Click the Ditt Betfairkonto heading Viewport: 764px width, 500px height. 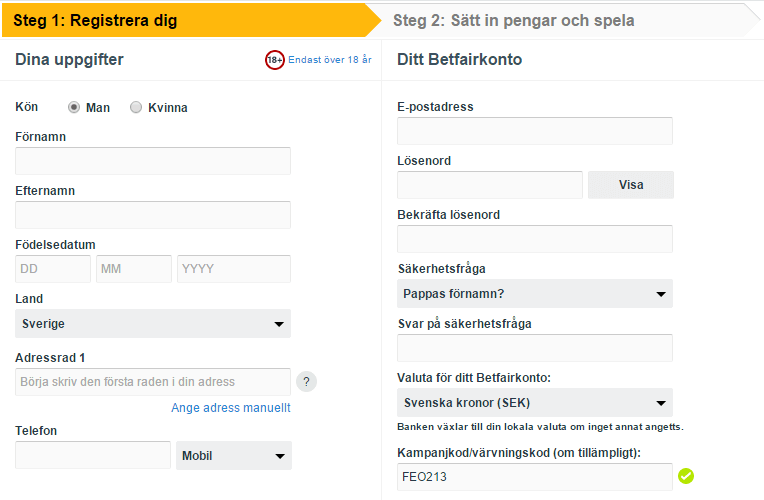point(459,59)
